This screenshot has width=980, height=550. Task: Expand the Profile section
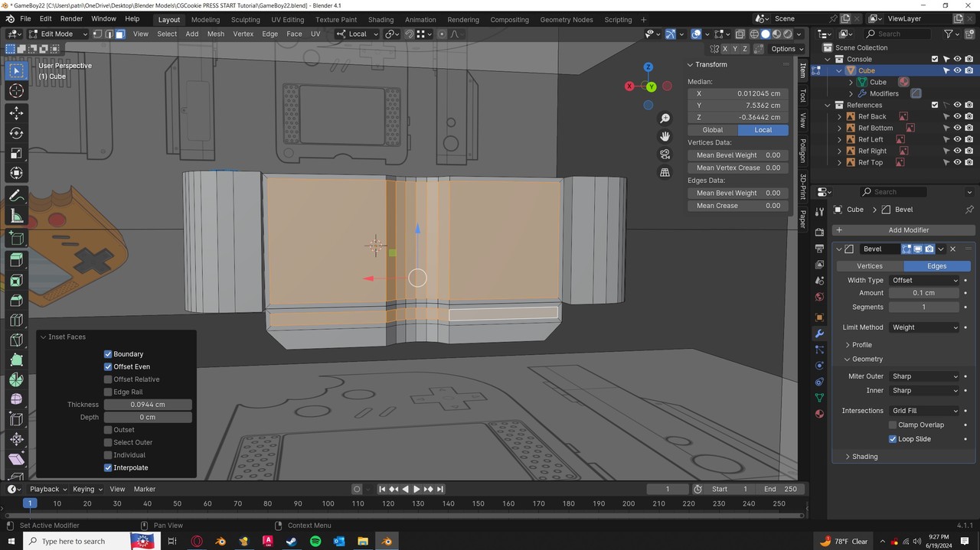tap(861, 345)
